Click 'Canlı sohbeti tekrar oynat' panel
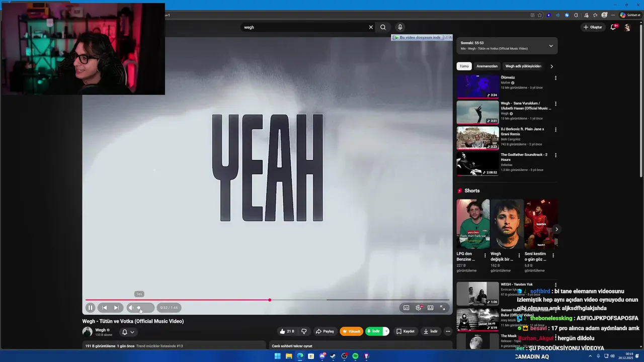 click(361, 345)
